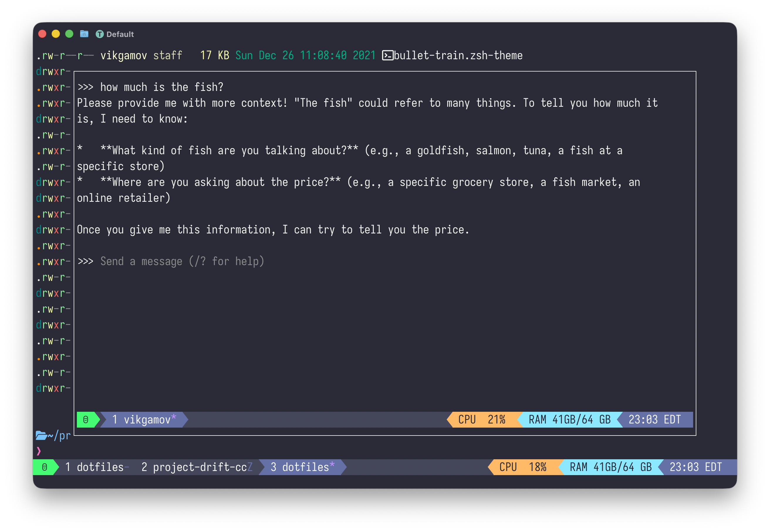Click the orange CPU 18% indicator on bottom bar

pyautogui.click(x=524, y=467)
